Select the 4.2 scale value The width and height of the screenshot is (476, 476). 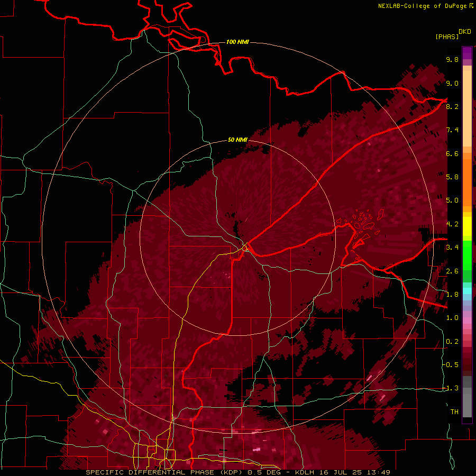point(452,224)
